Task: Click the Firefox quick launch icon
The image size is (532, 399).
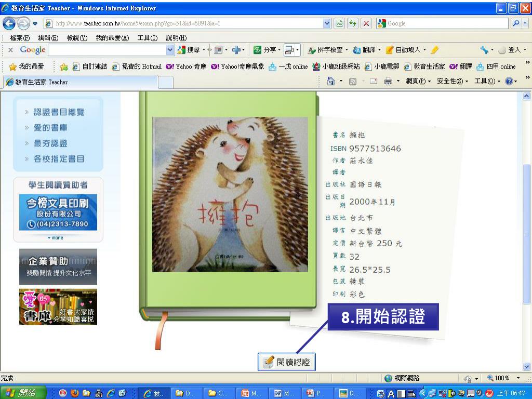Action: coord(75,393)
